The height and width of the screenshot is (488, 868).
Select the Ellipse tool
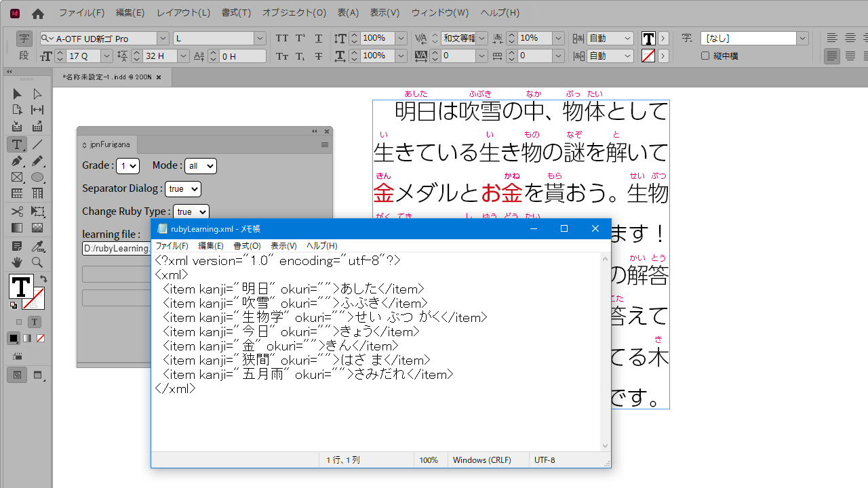coord(37,178)
